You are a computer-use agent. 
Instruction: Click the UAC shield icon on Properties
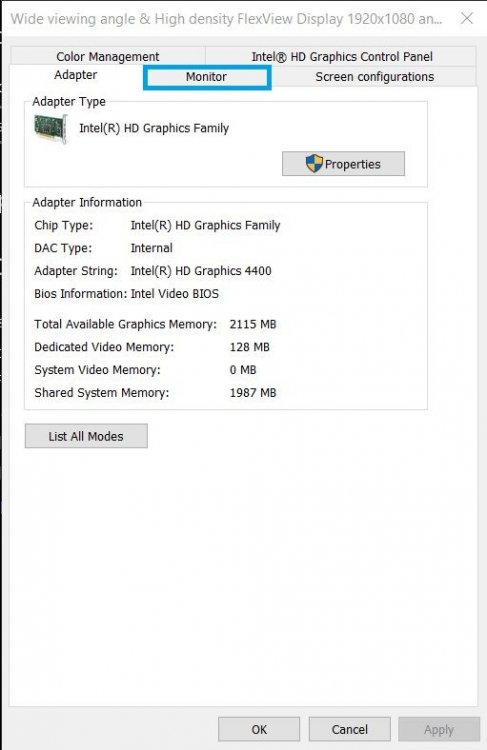314,164
